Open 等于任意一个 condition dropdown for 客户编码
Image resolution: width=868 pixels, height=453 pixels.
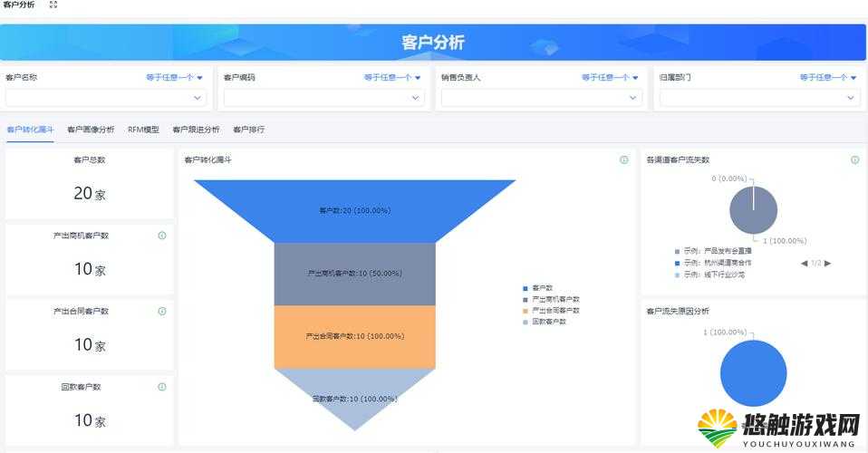pyautogui.click(x=392, y=78)
